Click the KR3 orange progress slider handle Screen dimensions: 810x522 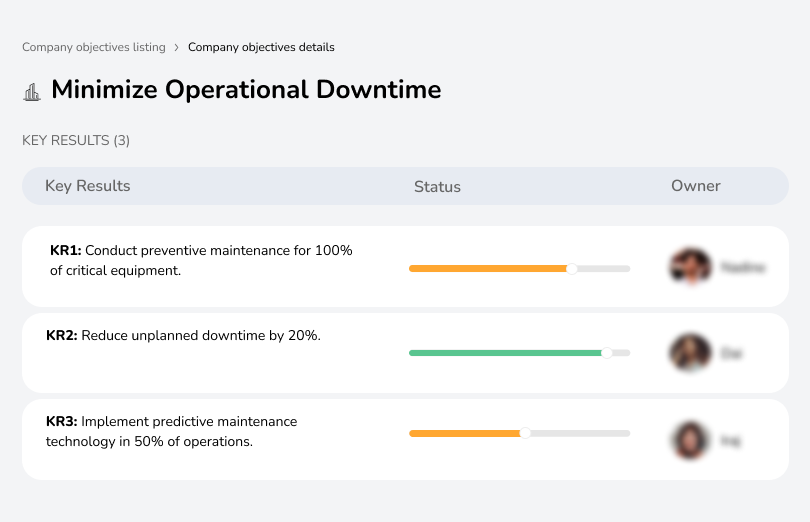click(x=525, y=433)
